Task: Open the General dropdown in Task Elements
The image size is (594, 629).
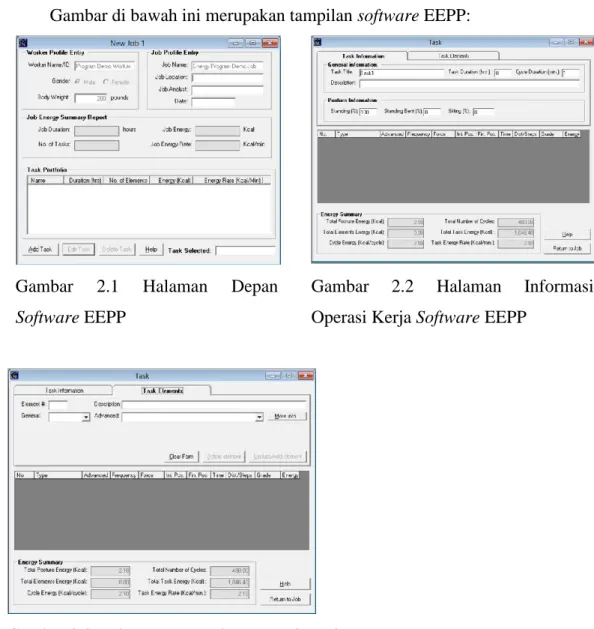Action: tap(85, 417)
